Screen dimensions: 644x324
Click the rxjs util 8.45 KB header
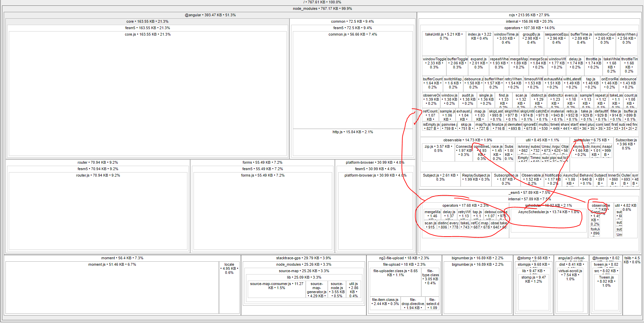coord(542,140)
